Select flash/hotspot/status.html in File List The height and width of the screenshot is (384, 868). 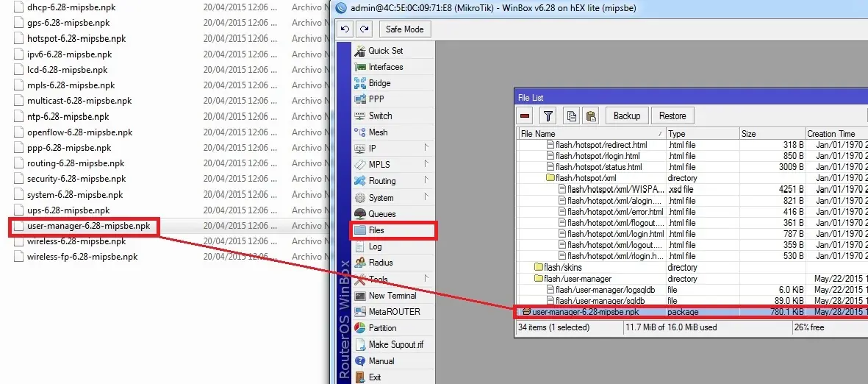tap(599, 167)
